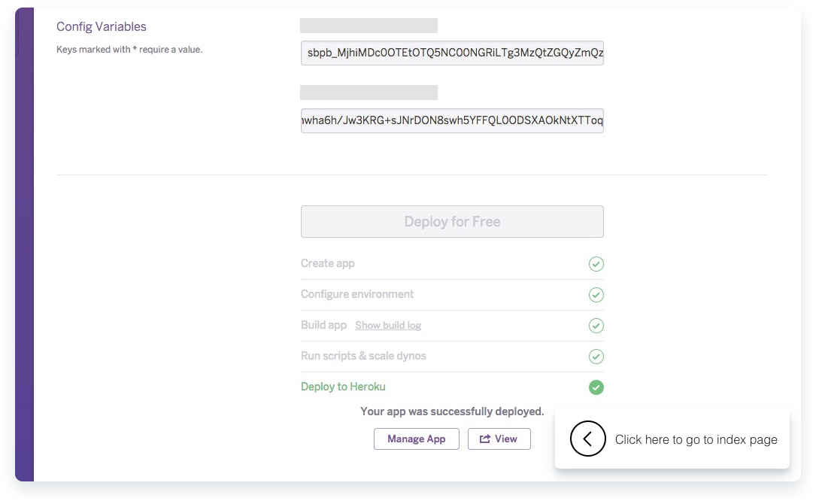Click the Create app step text
Screen dimensions: 816x504
[327, 263]
